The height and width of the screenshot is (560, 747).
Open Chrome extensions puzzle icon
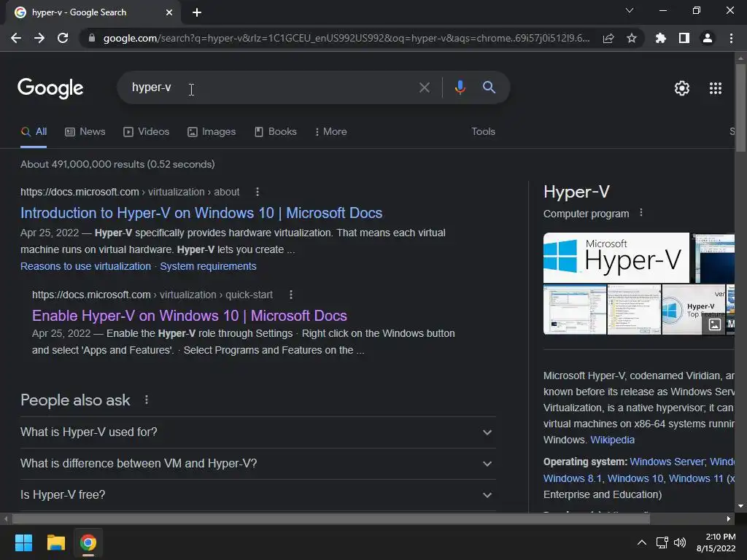coord(661,38)
